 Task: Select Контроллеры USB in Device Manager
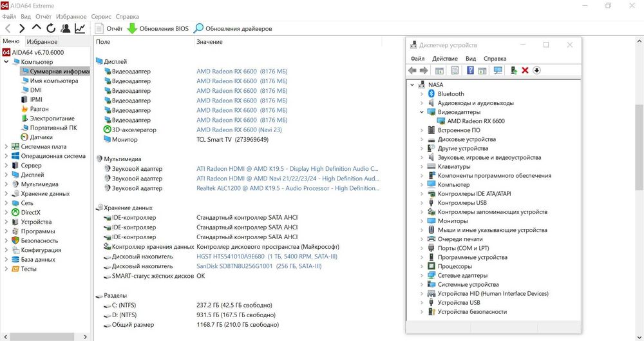462,203
